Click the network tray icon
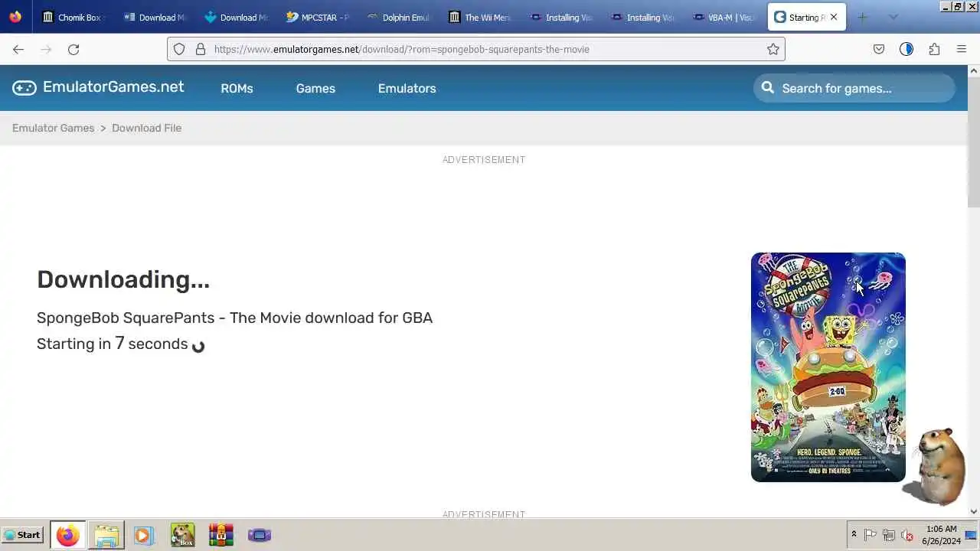This screenshot has height=551, width=980. pos(889,535)
